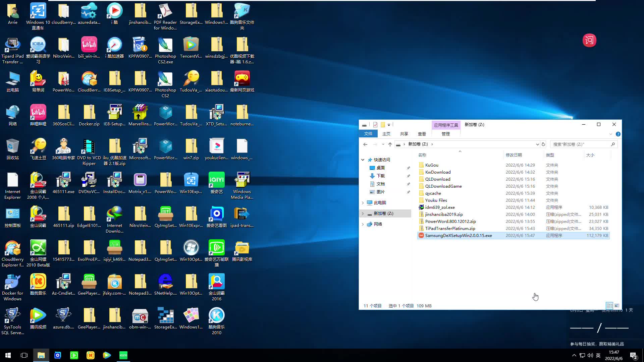Expand 此电脑 tree item
Viewport: 644px width, 362px height.
[x=363, y=202]
